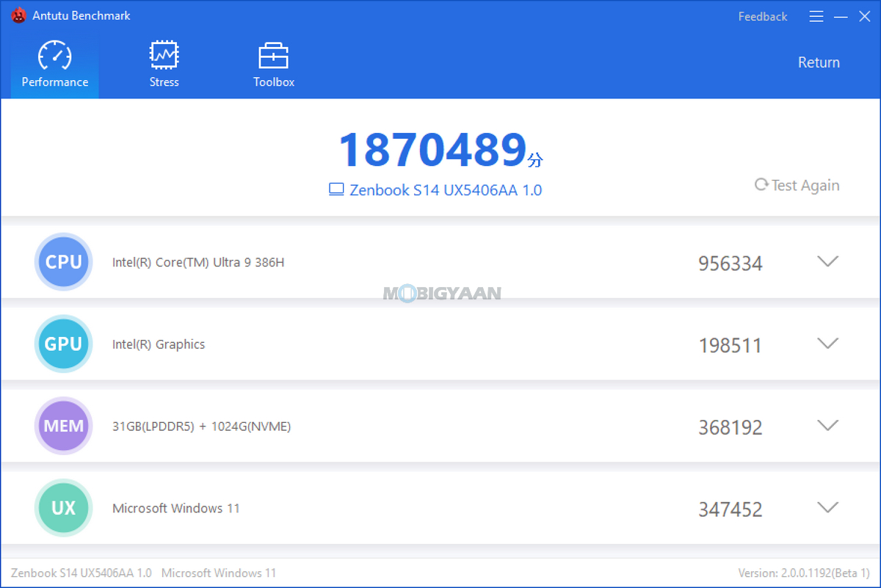The image size is (881, 588).
Task: Click the Microsoft Windows 11 UX row label
Action: pos(176,508)
